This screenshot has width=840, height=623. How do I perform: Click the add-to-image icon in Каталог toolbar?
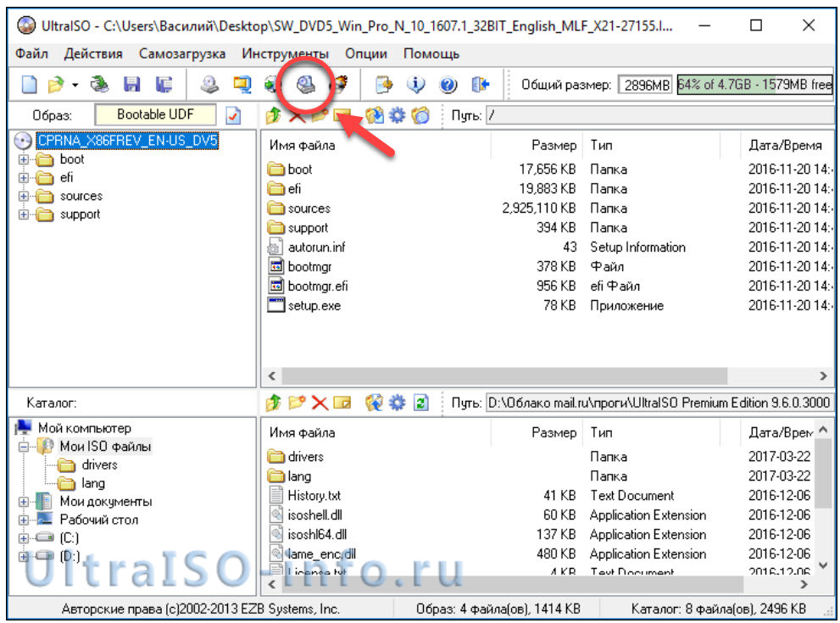pyautogui.click(x=375, y=403)
